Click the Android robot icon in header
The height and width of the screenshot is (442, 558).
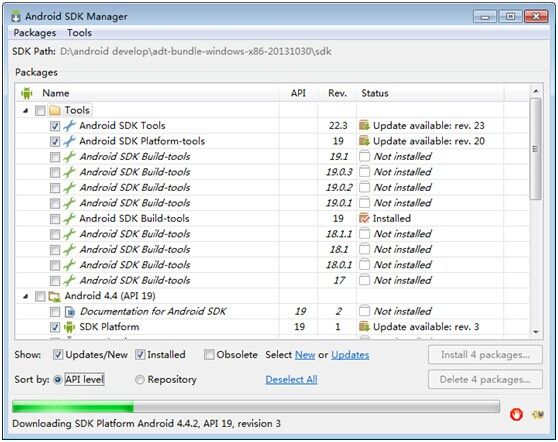27,93
